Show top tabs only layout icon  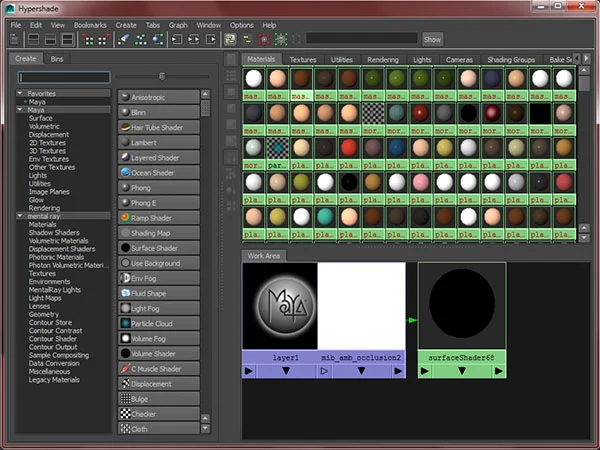tap(34, 39)
